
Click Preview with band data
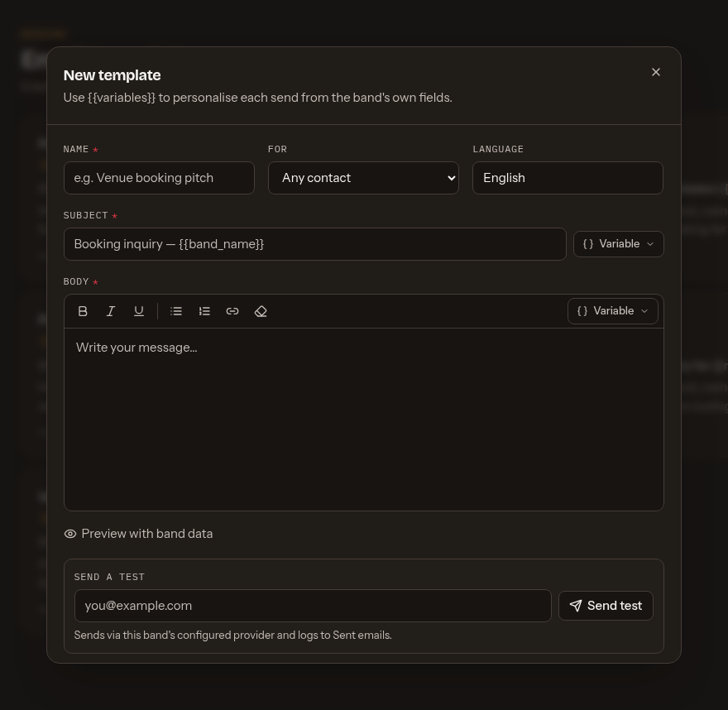138,534
